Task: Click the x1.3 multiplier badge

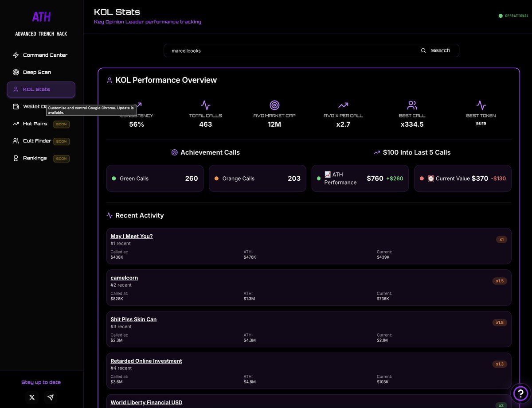Action: pos(500,364)
